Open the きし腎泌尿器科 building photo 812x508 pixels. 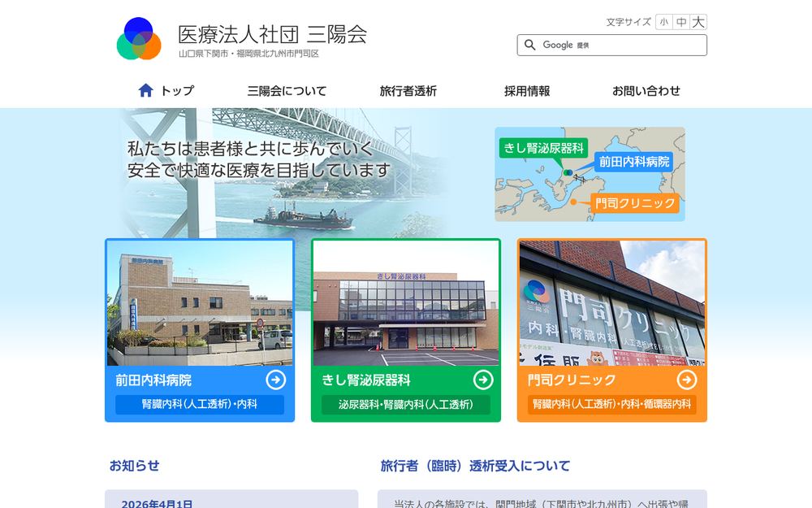click(x=406, y=303)
